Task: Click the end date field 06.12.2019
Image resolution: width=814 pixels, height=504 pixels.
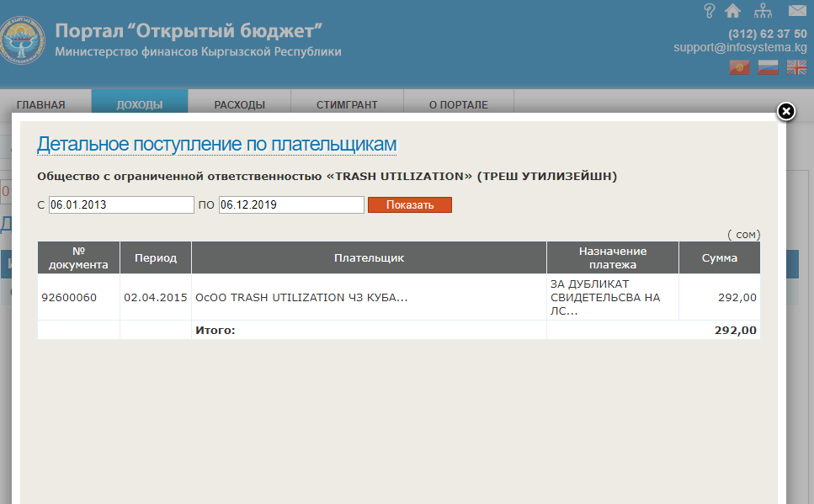Action: (291, 204)
